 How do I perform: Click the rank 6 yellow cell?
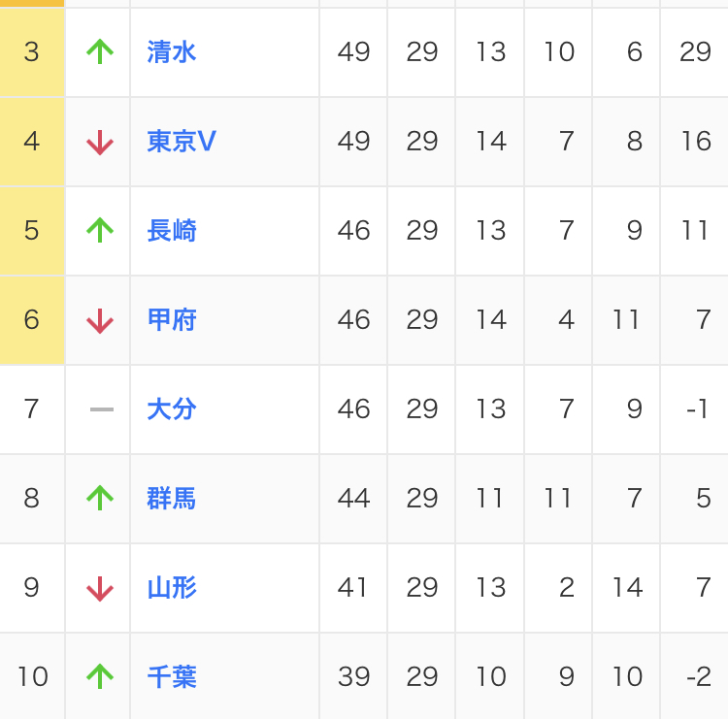32,320
